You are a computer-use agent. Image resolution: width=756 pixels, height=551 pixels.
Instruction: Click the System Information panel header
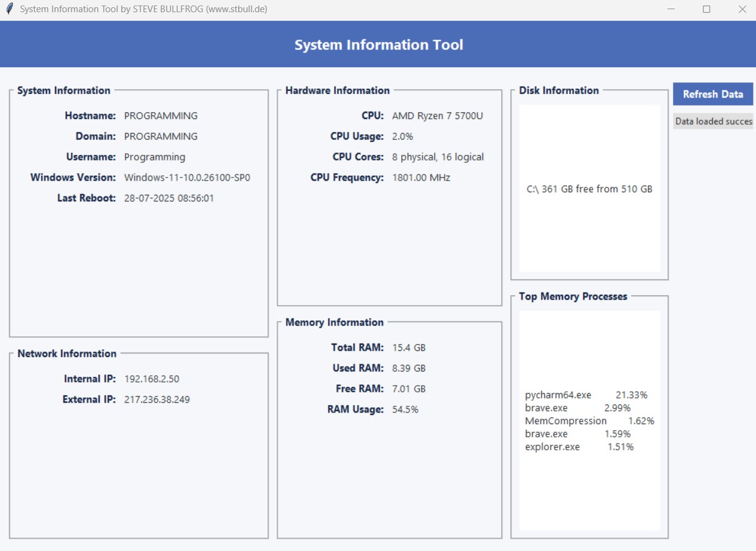63,90
